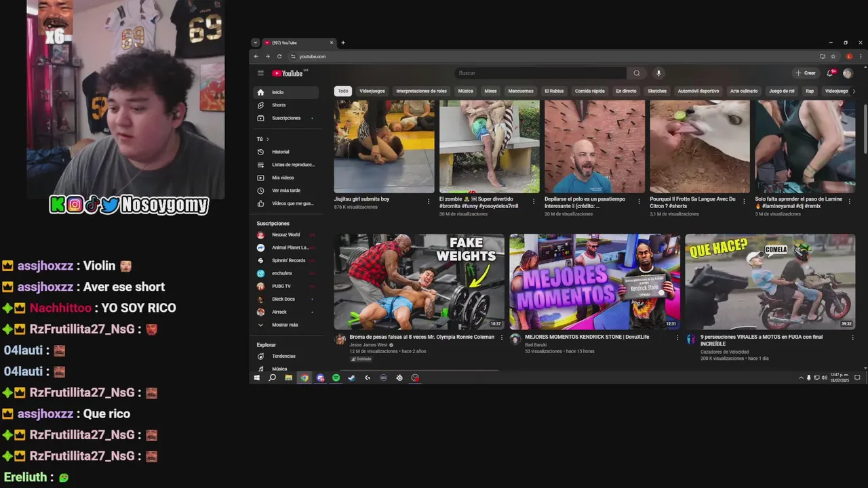Open the options menu for 'Jiujitsu girl submits boy'

(x=429, y=201)
